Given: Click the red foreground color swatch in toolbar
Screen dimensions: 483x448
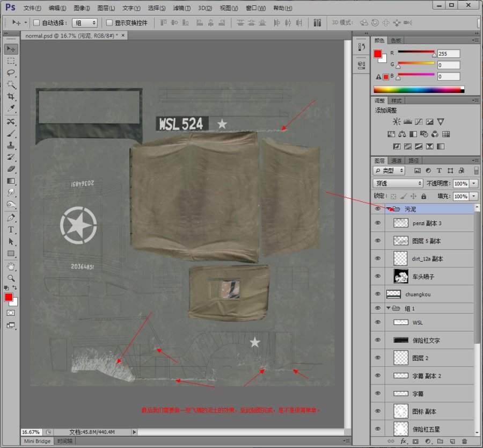Looking at the screenshot, I should click(9, 297).
